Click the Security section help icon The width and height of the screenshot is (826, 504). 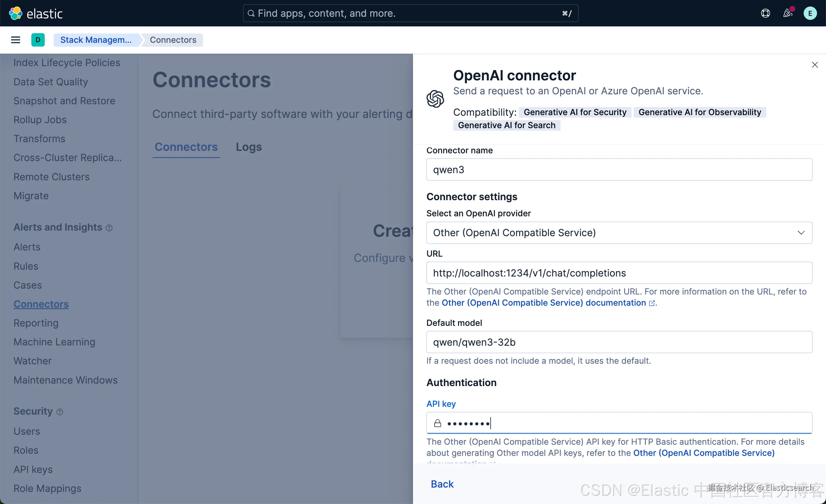[x=60, y=412]
